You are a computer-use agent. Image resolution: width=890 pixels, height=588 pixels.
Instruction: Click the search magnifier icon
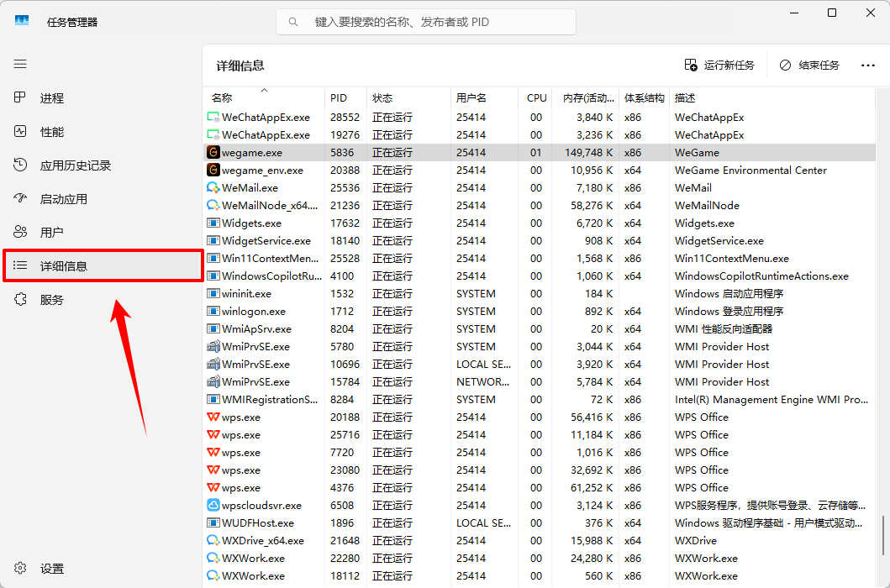pos(293,22)
